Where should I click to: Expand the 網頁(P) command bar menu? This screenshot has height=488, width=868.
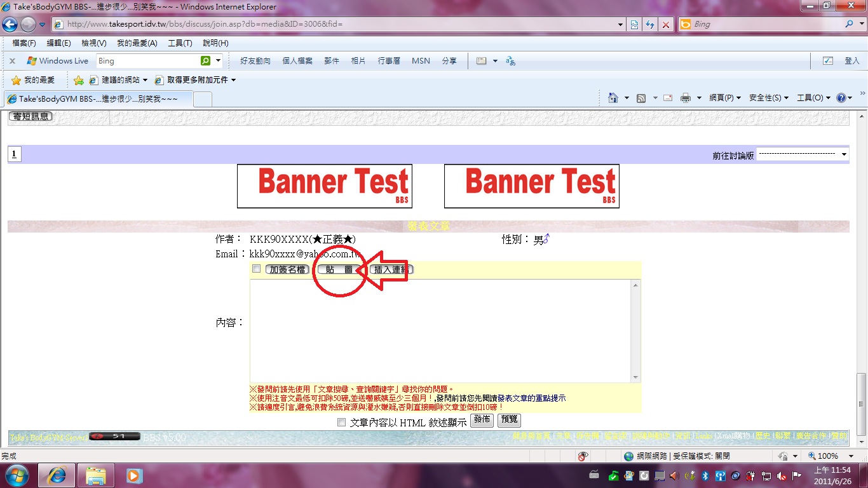[x=725, y=98]
